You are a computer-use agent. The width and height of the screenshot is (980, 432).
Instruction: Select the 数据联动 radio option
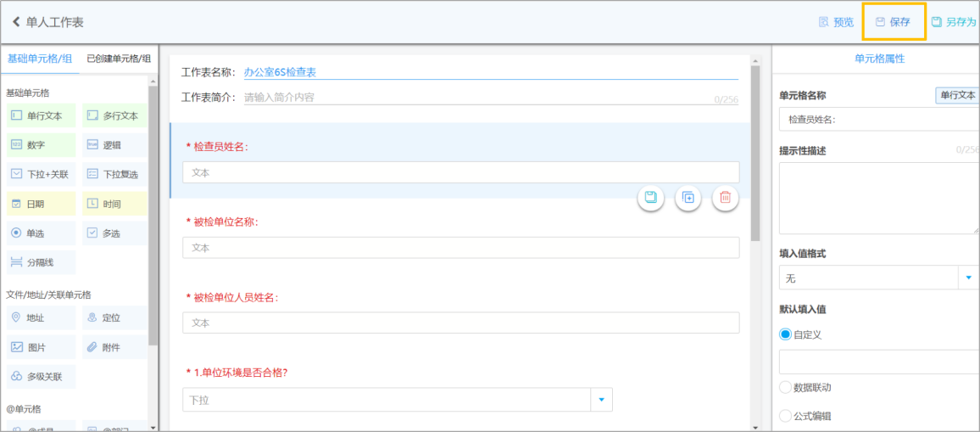(786, 387)
